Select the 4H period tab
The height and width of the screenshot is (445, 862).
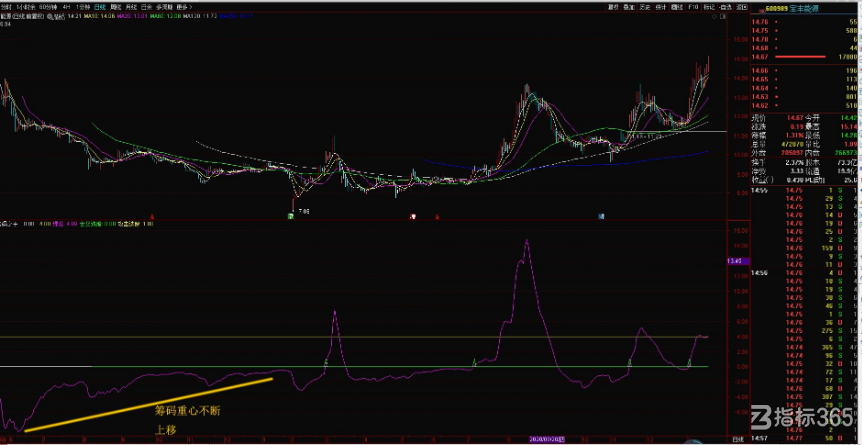coord(67,7)
